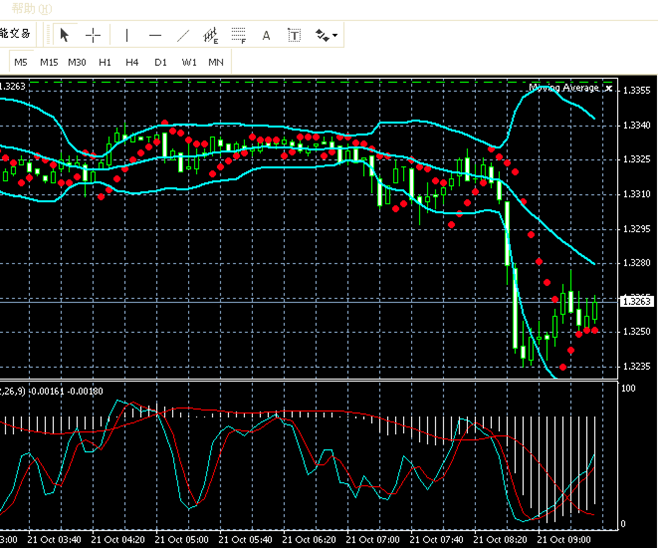The height and width of the screenshot is (548, 658).
Task: Click the 21 Oct 08:20 time label
Action: pos(500,540)
